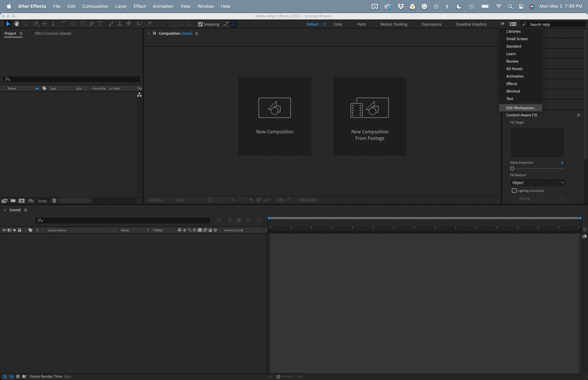Open the magnification ratio dropdown showing 4200%
The height and width of the screenshot is (380, 588).
pos(157,200)
